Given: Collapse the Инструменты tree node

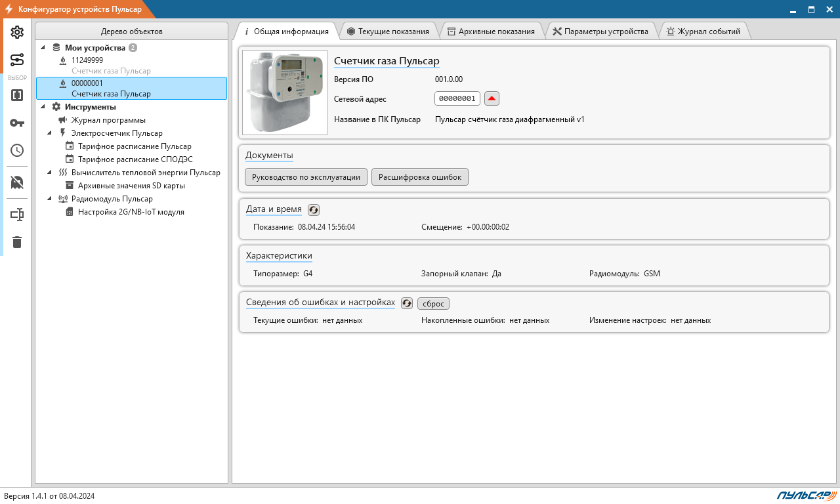Looking at the screenshot, I should pos(43,107).
